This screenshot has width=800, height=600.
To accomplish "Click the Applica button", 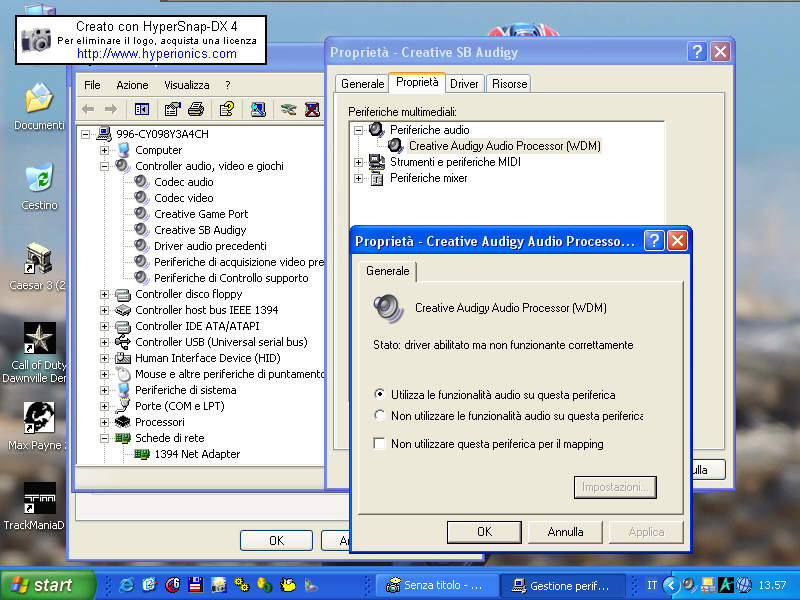I will pyautogui.click(x=646, y=532).
